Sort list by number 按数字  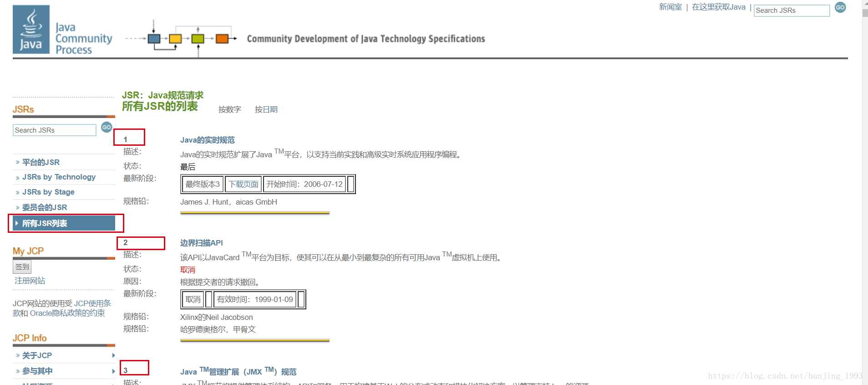[x=230, y=110]
